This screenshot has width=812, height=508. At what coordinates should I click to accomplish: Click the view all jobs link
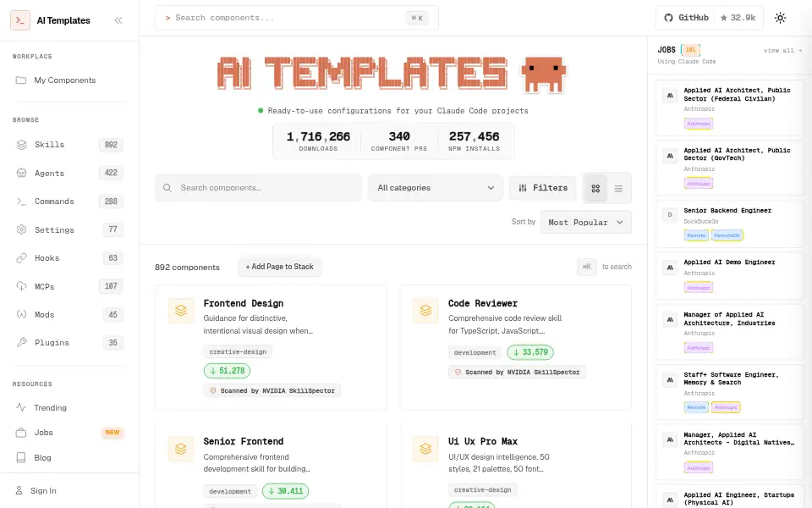782,50
